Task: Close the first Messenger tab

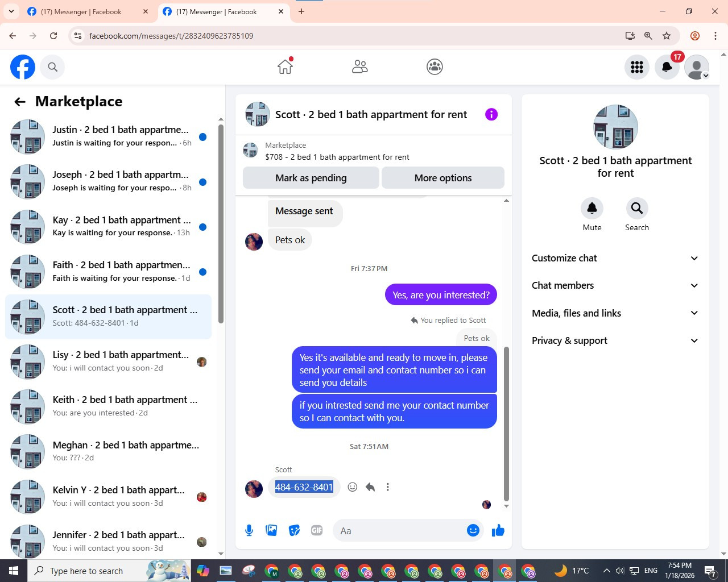Action: point(146,11)
